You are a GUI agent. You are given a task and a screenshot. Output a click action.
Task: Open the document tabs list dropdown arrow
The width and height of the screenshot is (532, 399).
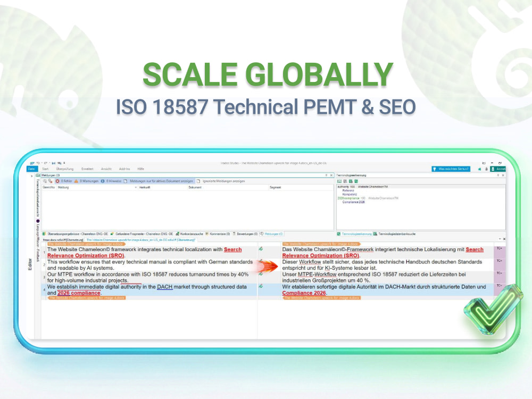(500, 239)
